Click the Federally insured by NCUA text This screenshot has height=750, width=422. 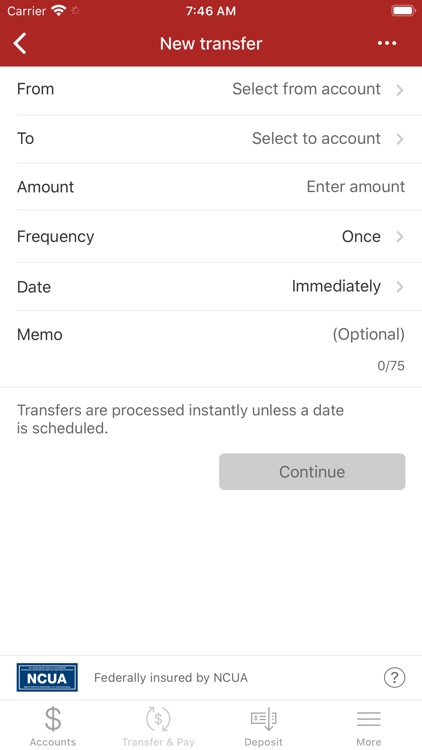(x=171, y=677)
